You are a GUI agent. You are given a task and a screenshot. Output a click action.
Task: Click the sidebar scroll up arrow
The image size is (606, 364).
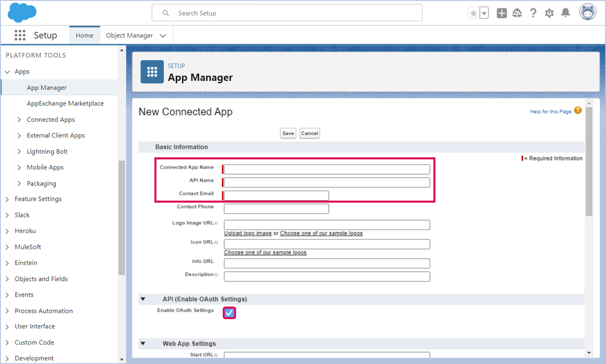(x=122, y=50)
